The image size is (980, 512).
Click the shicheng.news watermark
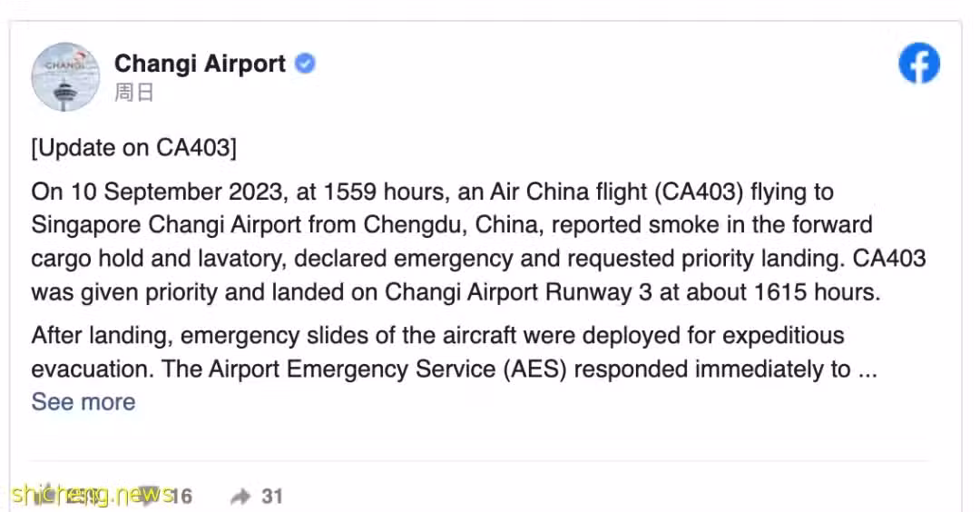(92, 495)
